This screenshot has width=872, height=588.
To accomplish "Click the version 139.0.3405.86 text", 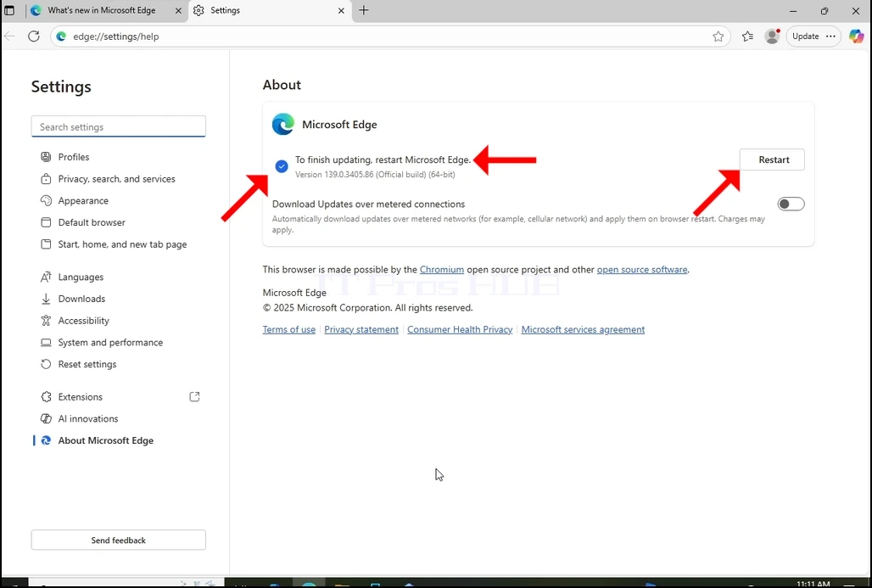I will coord(375,175).
